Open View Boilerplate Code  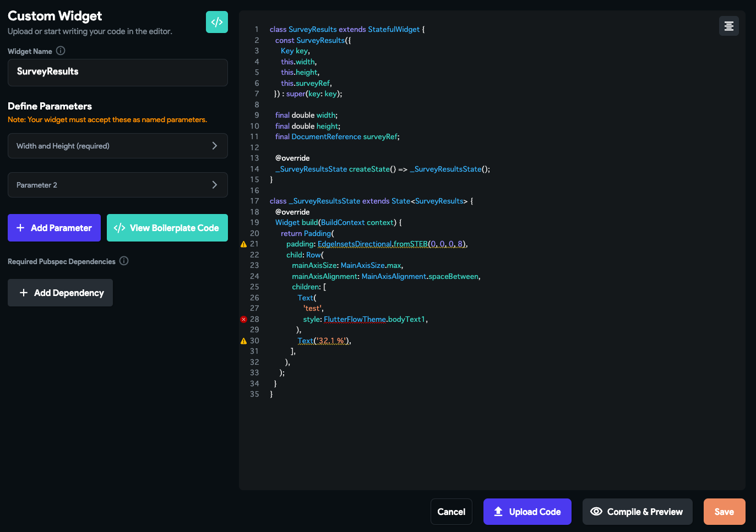coord(167,228)
